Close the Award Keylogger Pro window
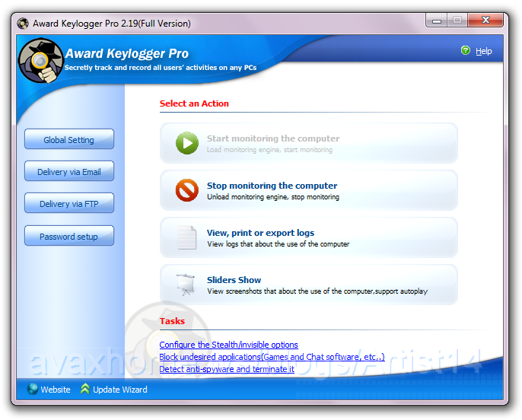Image resolution: width=522 pixels, height=420 pixels. pyautogui.click(x=485, y=20)
